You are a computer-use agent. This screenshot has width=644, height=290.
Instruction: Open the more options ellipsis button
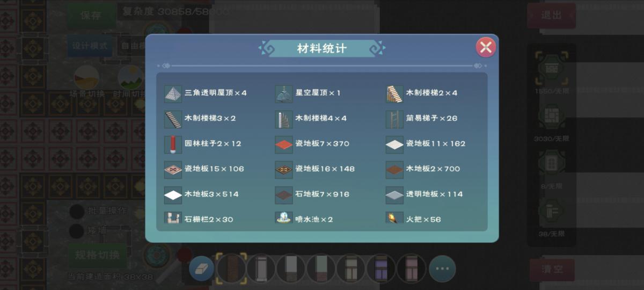click(442, 269)
